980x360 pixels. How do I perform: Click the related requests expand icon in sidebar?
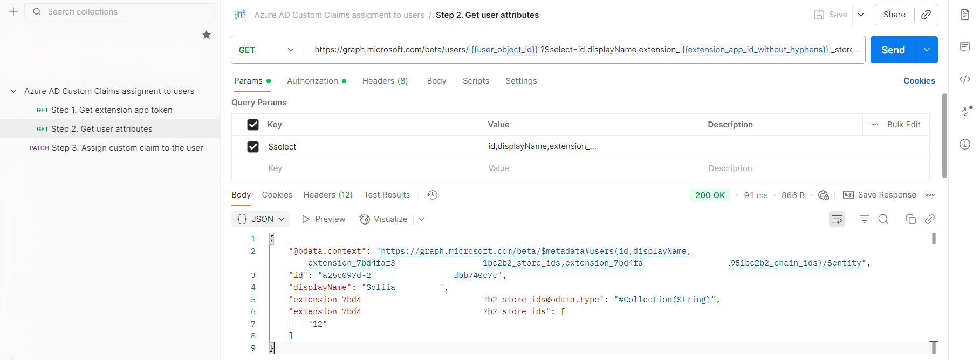[967, 111]
